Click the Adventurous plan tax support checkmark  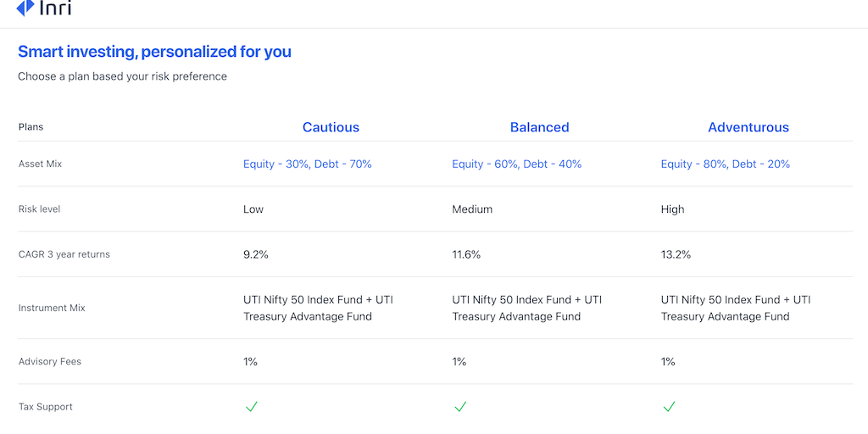tap(669, 407)
